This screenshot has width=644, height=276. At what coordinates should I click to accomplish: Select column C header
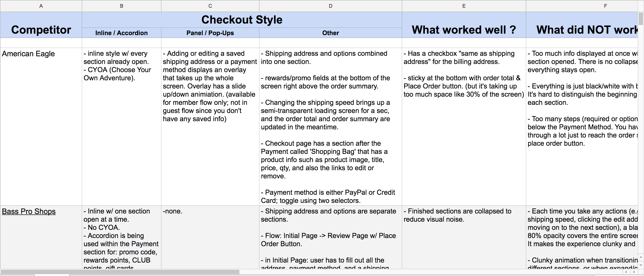[210, 6]
